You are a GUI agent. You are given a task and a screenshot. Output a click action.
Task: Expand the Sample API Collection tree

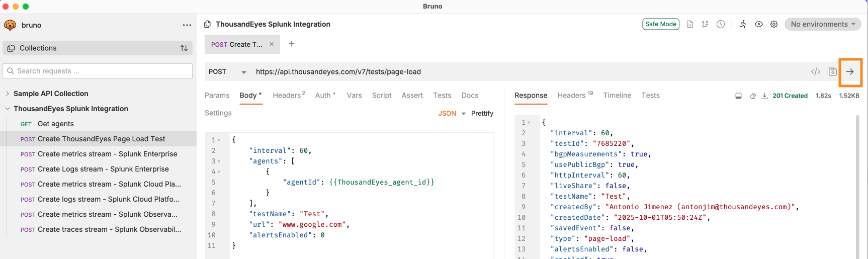pos(8,94)
